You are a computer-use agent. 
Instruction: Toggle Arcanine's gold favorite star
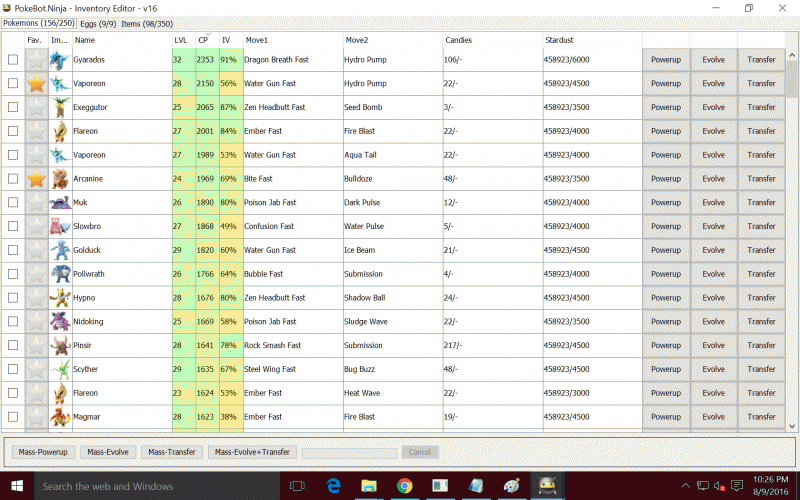[36, 179]
